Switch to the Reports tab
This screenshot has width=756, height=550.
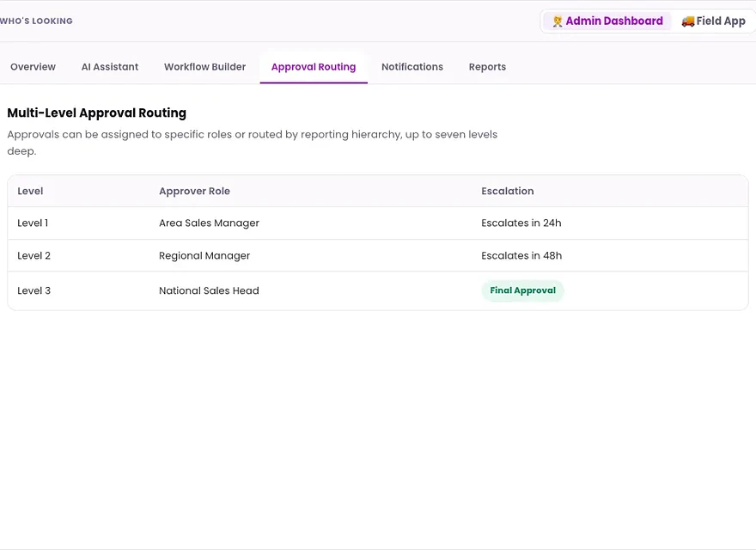[487, 67]
